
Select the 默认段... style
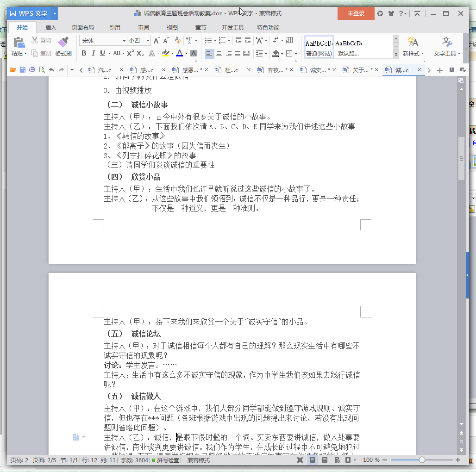tap(349, 47)
